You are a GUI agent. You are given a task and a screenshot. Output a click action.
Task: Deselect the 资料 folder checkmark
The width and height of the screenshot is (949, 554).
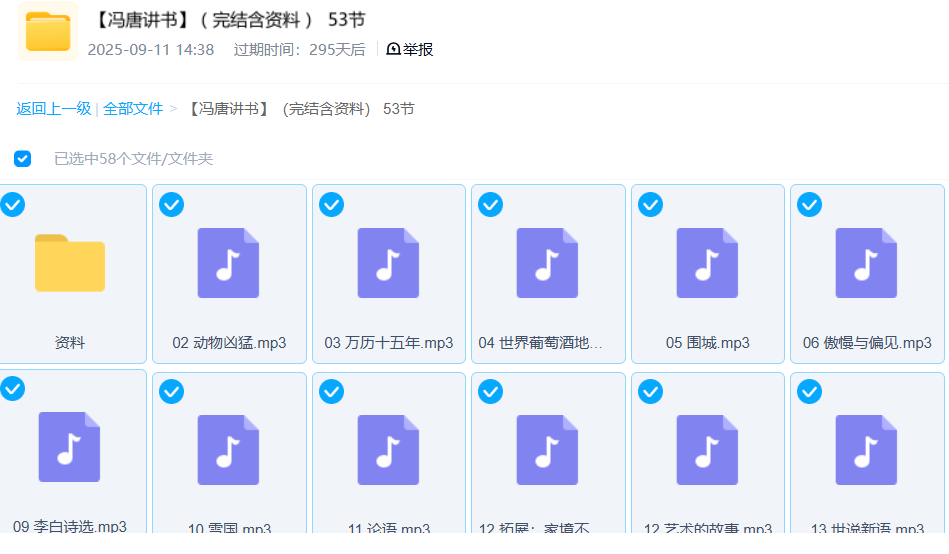click(x=13, y=205)
